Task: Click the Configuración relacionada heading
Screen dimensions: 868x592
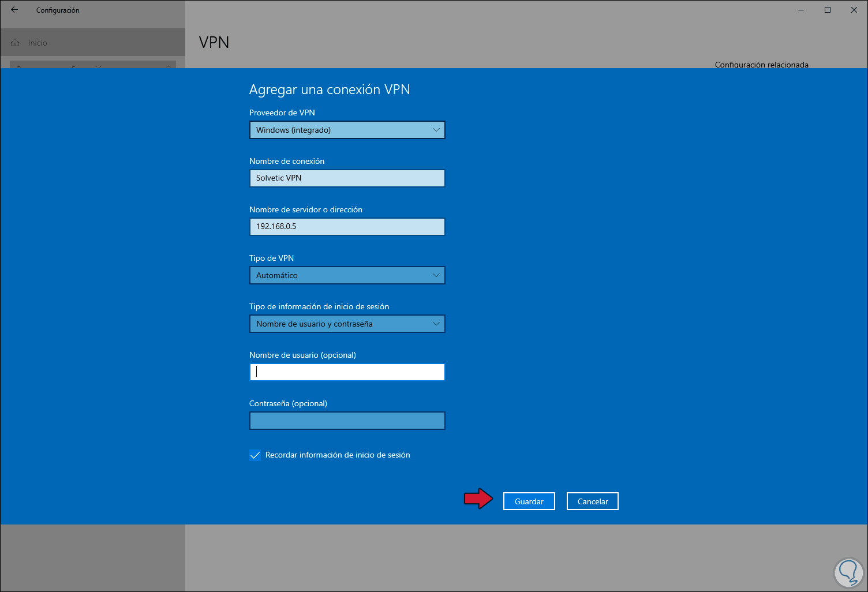Action: (761, 65)
